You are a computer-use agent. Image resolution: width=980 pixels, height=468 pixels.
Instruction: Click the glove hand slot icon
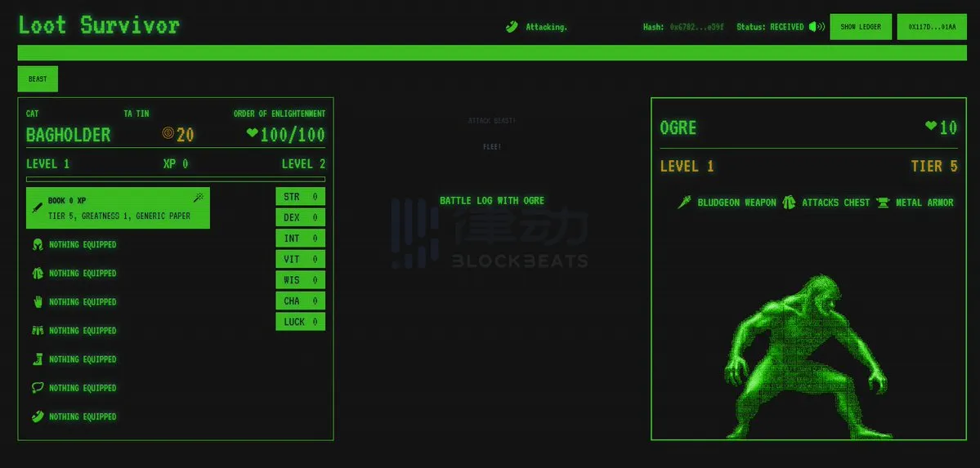(38, 302)
